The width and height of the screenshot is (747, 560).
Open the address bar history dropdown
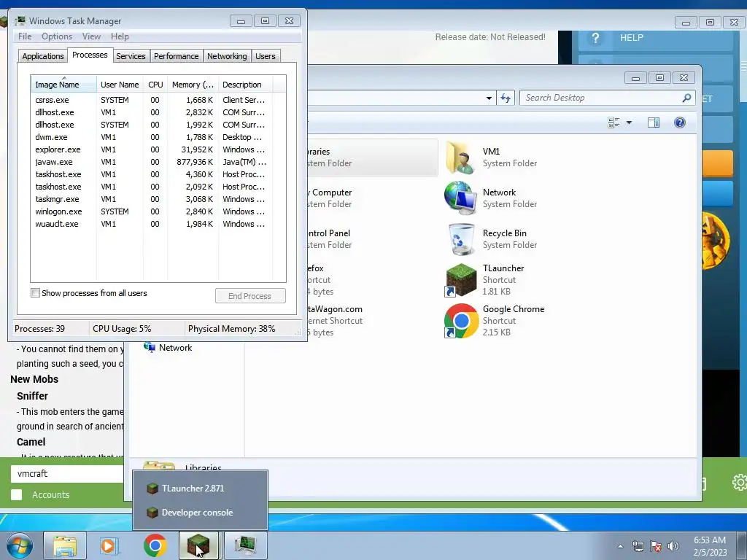(489, 98)
